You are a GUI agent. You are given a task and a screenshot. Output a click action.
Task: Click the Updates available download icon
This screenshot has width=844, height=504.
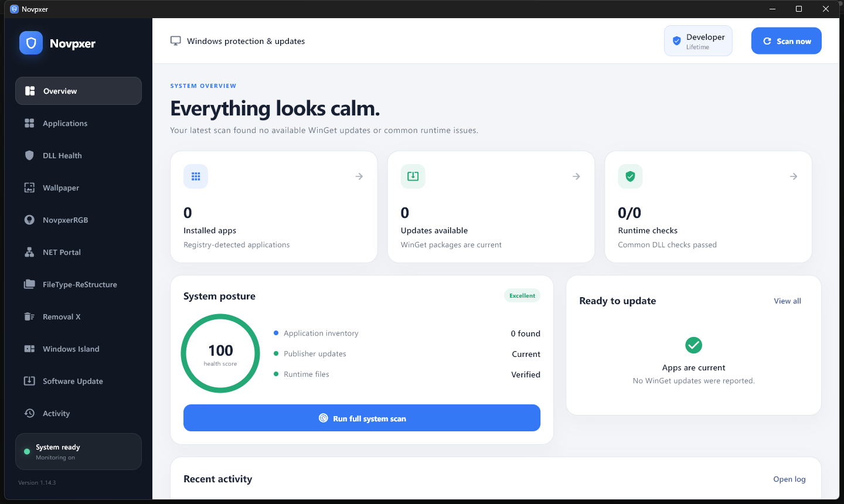(413, 176)
